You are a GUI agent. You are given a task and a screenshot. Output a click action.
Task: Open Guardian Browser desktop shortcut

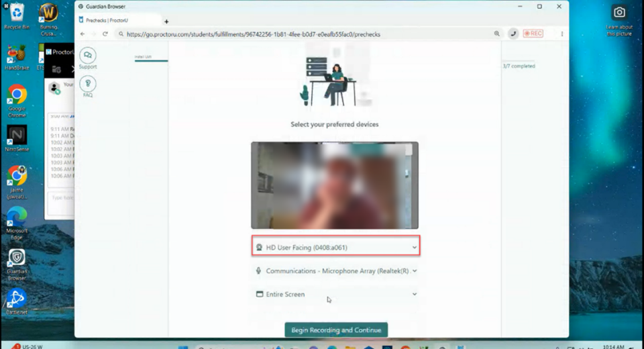(x=16, y=259)
